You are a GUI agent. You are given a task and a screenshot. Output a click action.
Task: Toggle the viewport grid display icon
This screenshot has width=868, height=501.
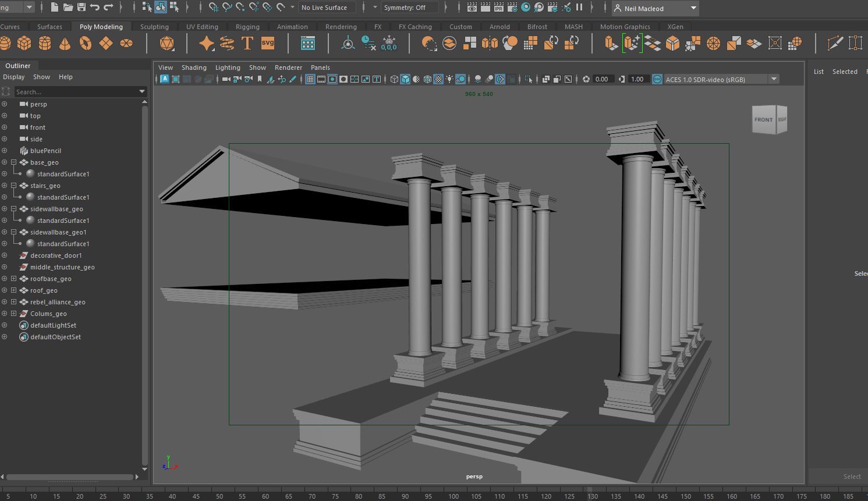(x=310, y=79)
